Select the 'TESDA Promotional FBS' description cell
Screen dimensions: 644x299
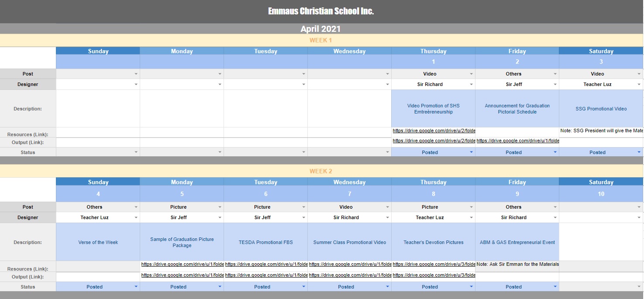pos(266,242)
